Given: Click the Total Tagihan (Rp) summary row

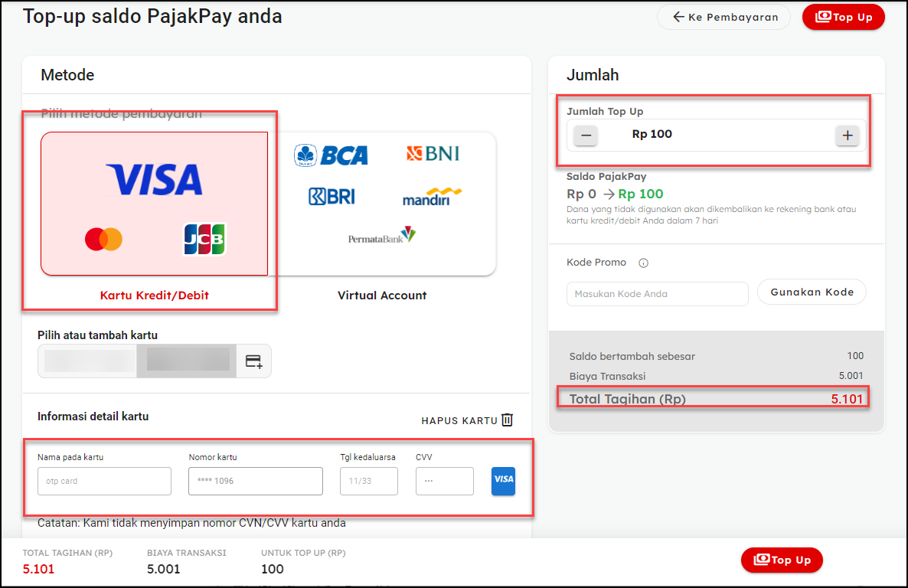Looking at the screenshot, I should pyautogui.click(x=716, y=399).
